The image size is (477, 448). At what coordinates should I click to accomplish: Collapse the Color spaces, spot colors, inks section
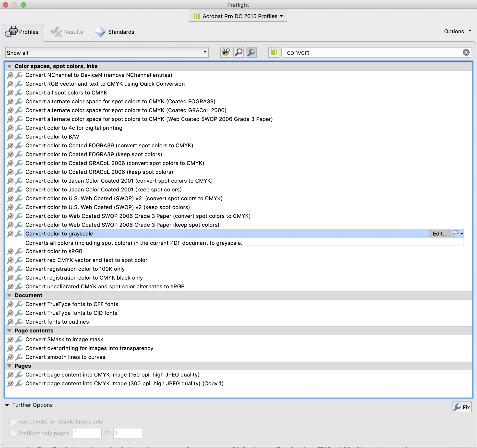(x=9, y=66)
